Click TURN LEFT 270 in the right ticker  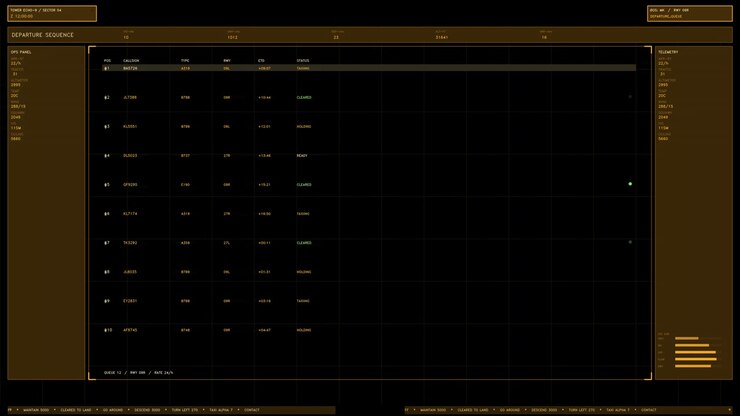581,410
